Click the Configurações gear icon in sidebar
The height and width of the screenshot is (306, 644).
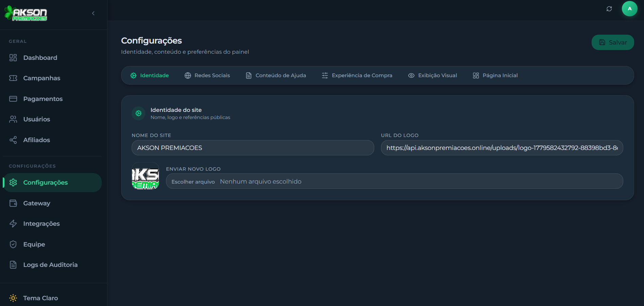click(13, 183)
